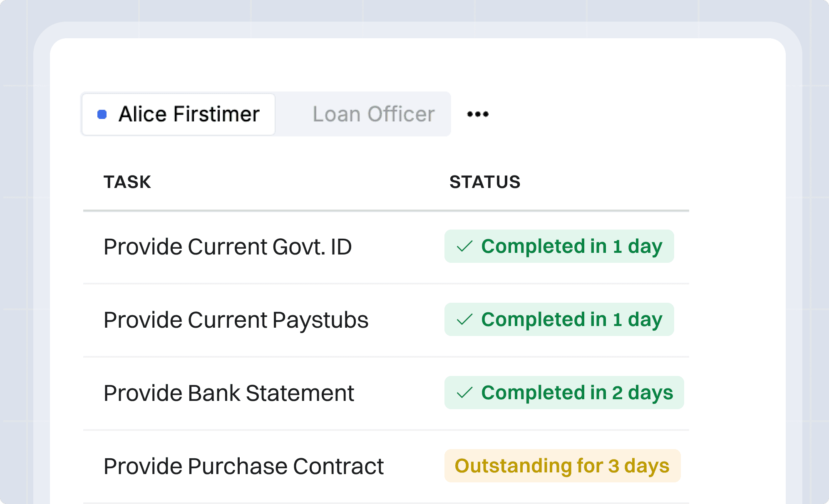Image resolution: width=829 pixels, height=504 pixels.
Task: Open the three-dots more options menu
Action: [478, 114]
